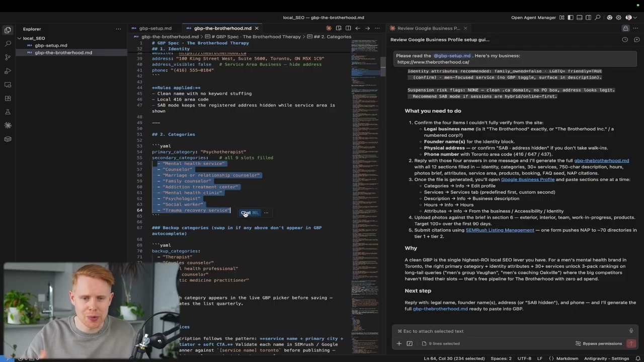644x362 pixels.
Task: Open the Search view in activity bar
Action: [8, 44]
